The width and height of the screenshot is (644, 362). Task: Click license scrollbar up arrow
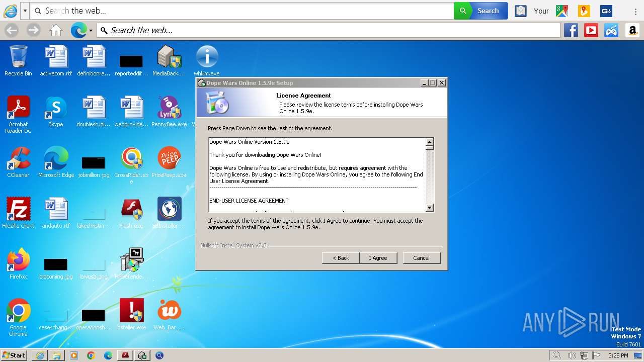click(x=429, y=142)
